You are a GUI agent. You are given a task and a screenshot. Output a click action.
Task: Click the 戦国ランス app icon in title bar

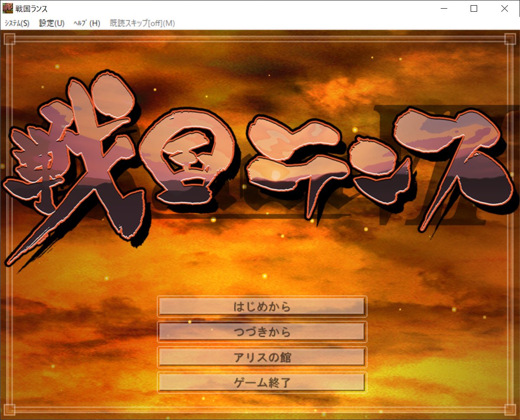[x=8, y=8]
